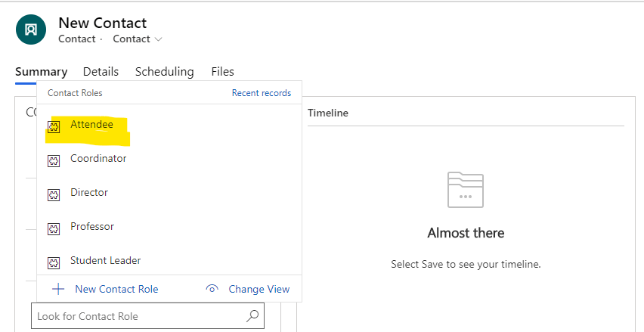The image size is (644, 332).
Task: Open the Files tab
Action: coord(222,72)
